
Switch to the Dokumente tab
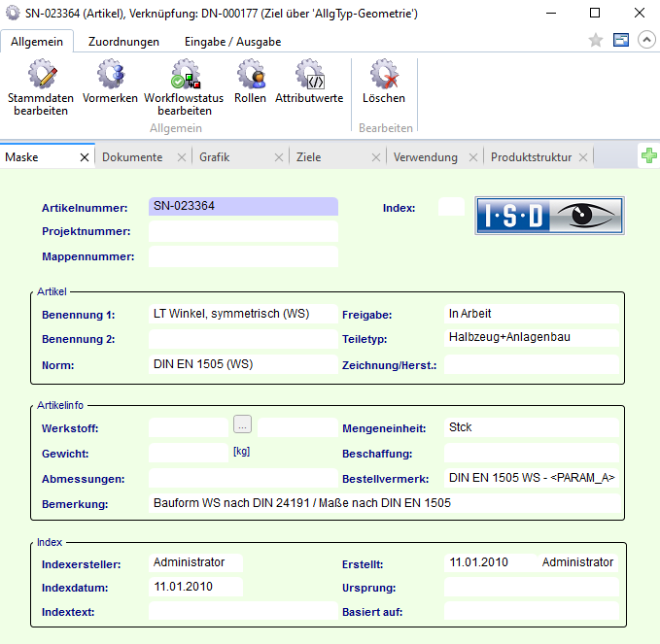pyautogui.click(x=132, y=157)
